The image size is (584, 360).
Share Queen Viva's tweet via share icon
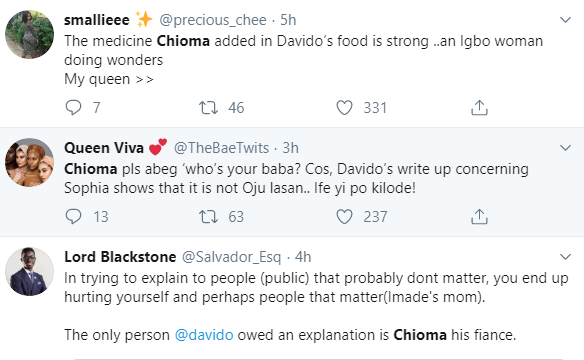coord(479,216)
